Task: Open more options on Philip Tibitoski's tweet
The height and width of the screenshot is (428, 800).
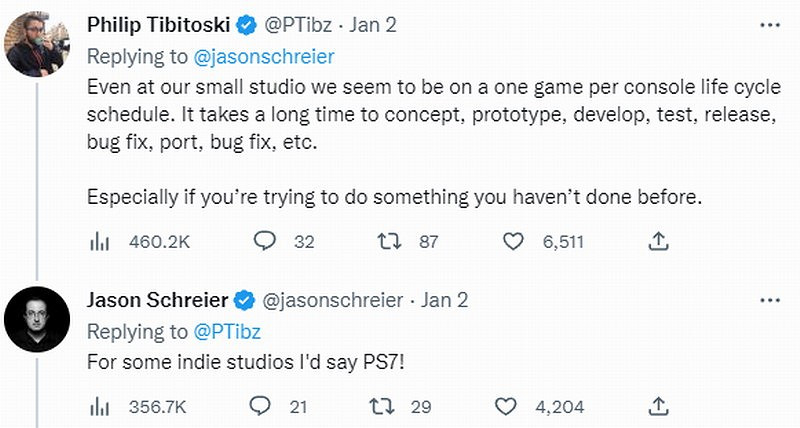Action: 769,23
